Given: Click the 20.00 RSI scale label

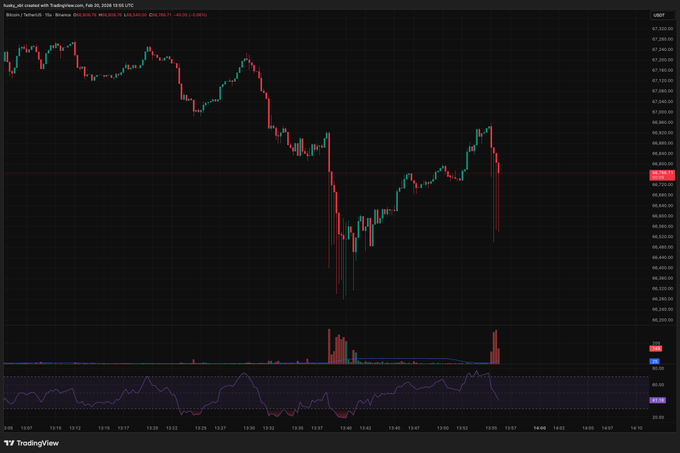Looking at the screenshot, I should coord(658,417).
